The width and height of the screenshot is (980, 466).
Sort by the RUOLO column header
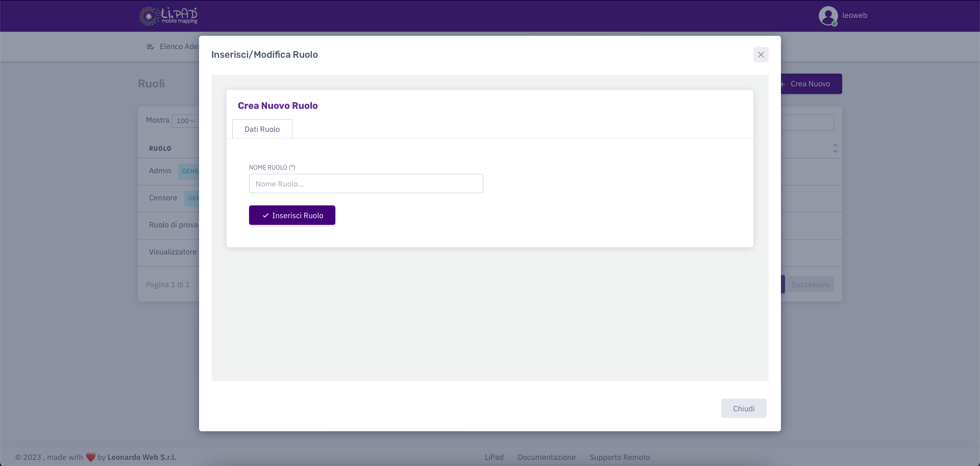(x=160, y=149)
